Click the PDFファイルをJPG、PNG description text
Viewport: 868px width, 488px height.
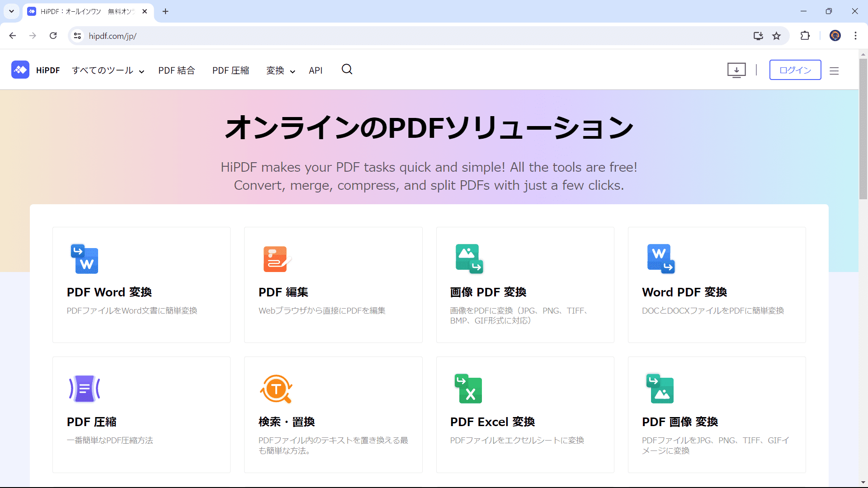(716, 446)
